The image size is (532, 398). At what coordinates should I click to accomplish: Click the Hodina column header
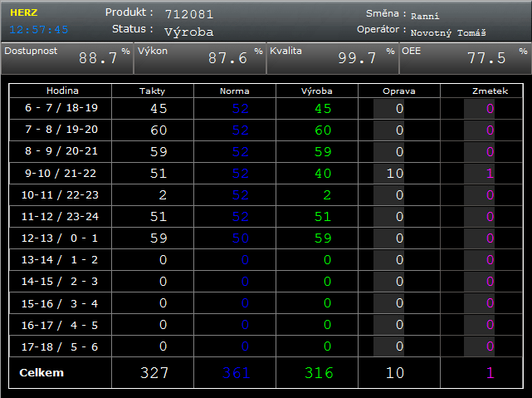pos(61,91)
